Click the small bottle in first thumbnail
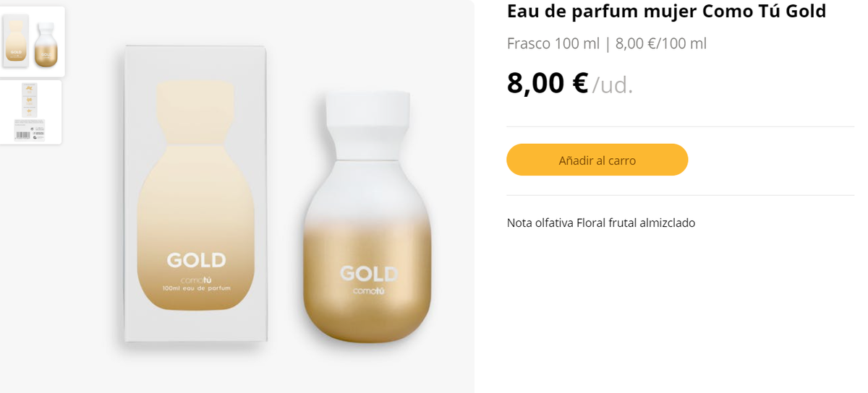This screenshot has height=393, width=868. click(46, 45)
